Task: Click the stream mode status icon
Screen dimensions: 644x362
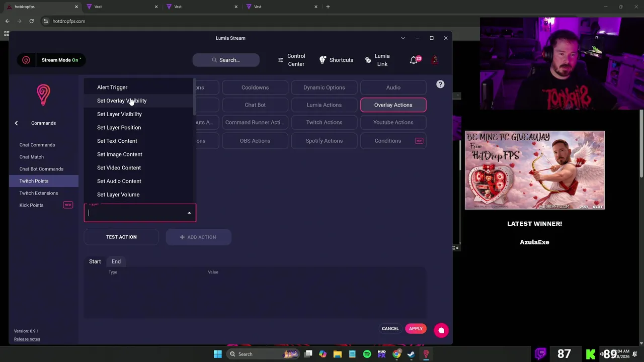Action: [26, 60]
